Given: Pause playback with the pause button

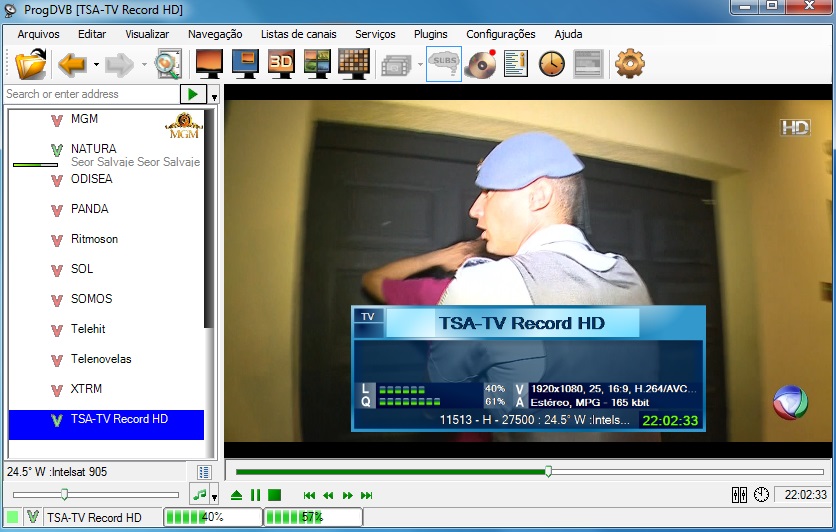Looking at the screenshot, I should pos(255,495).
